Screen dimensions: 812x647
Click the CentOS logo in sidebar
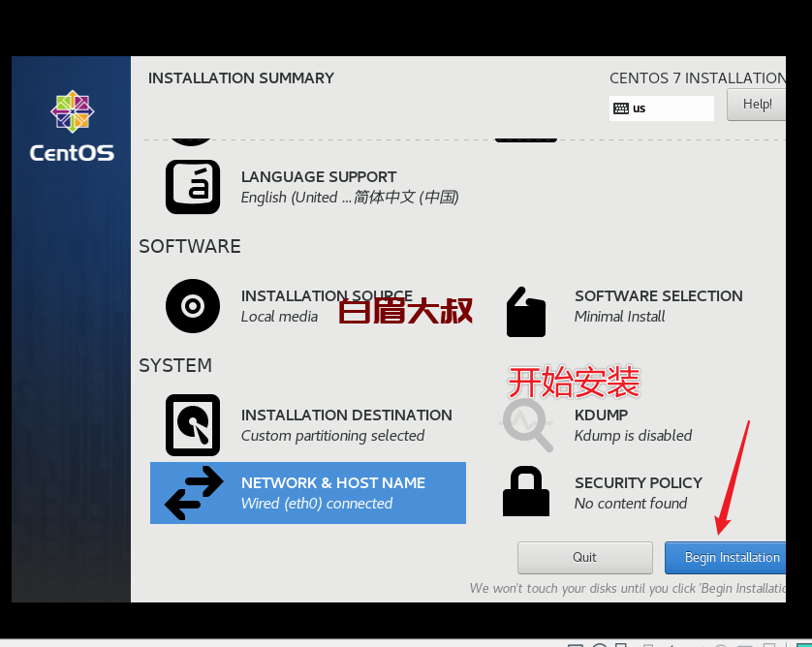72,126
